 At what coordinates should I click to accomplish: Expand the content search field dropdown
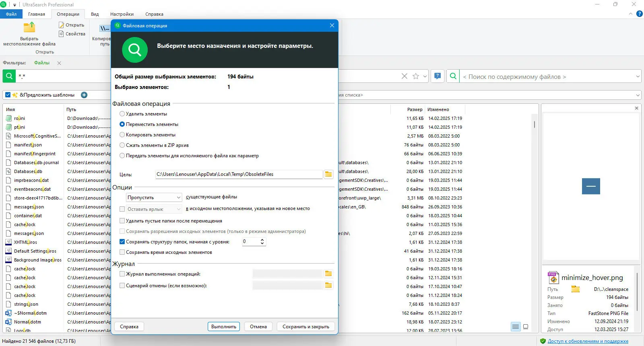(x=638, y=76)
